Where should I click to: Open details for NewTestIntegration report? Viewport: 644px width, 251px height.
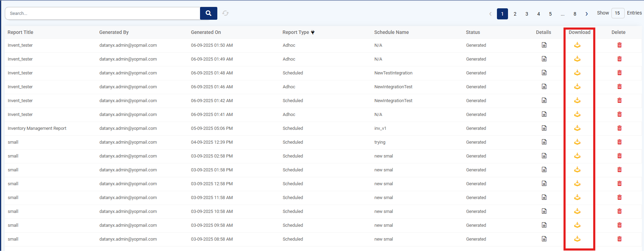pos(544,73)
